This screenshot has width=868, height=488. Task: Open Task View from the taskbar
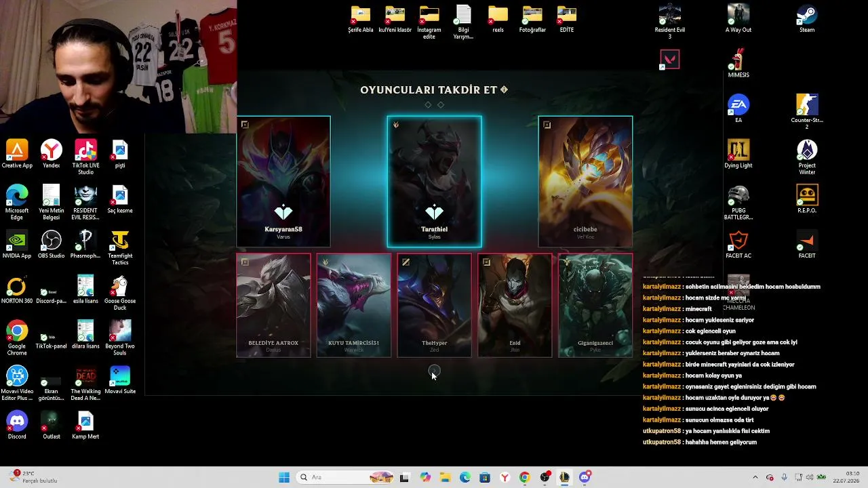point(405,477)
